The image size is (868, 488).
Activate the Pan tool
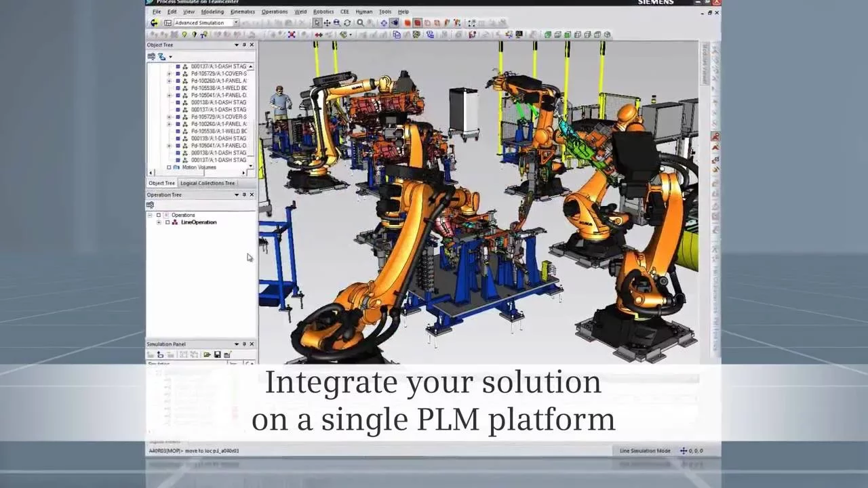pos(327,23)
